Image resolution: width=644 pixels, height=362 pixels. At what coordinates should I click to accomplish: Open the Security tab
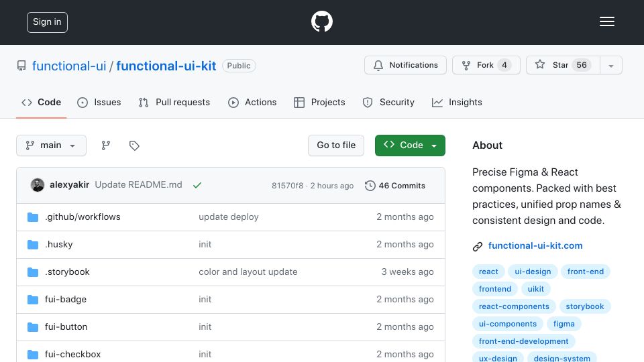click(x=388, y=102)
